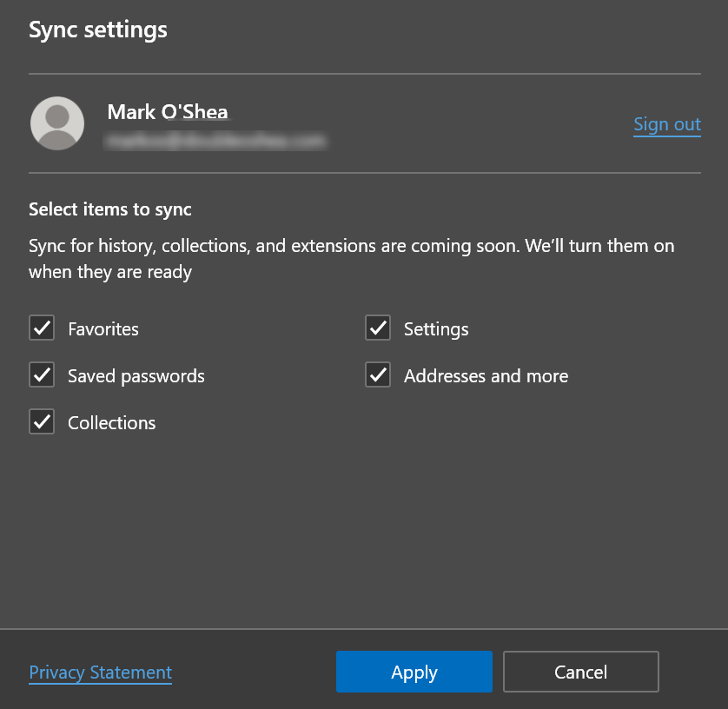Toggle the Addresses and more checkbox
The image size is (728, 709).
coord(378,375)
